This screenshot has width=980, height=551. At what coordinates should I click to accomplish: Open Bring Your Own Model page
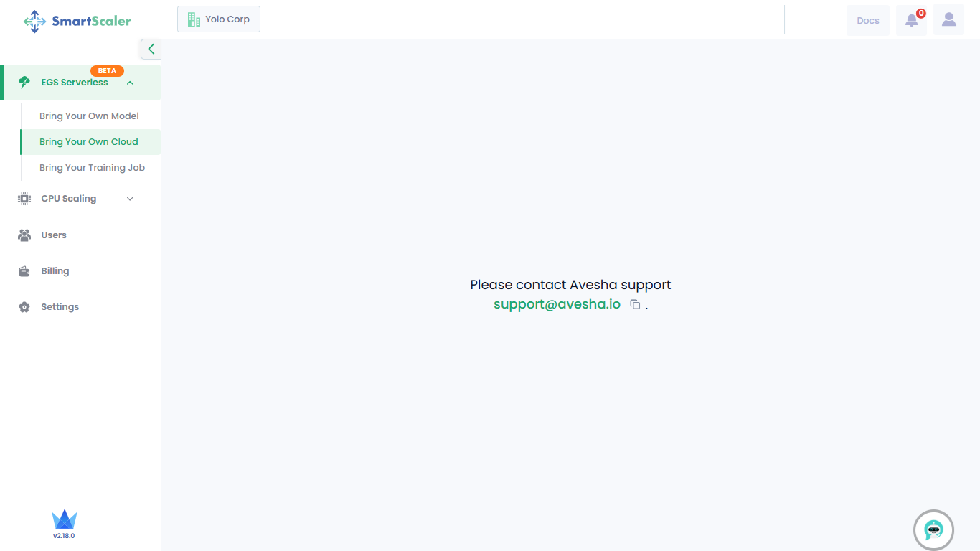pos(89,116)
